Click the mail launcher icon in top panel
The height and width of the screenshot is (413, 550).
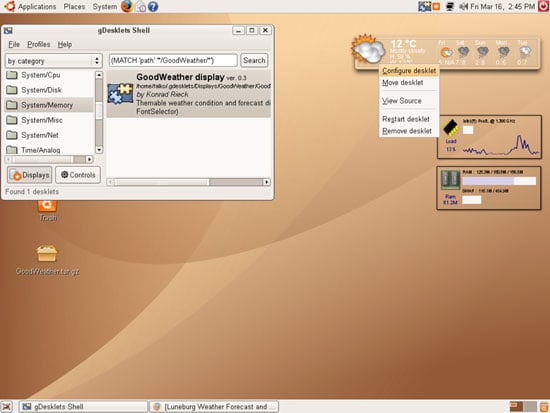click(x=140, y=7)
